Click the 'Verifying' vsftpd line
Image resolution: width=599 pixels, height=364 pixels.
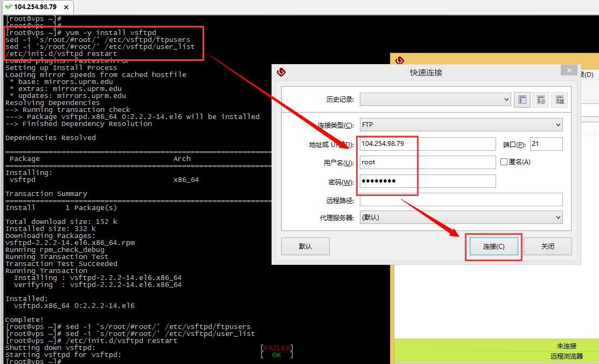click(98, 284)
